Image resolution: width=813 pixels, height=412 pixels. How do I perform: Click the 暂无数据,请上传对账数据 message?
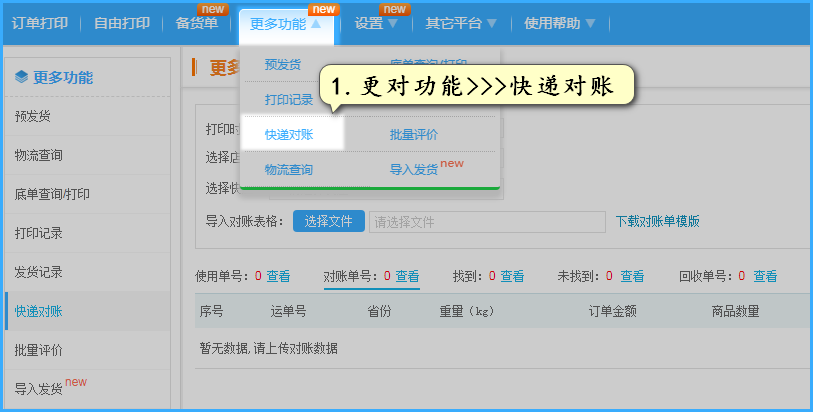269,348
